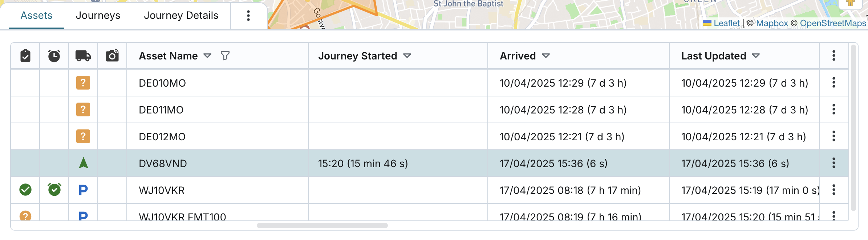Click the question mark status for DE010MO
This screenshot has height=240, width=868.
pos(83,83)
